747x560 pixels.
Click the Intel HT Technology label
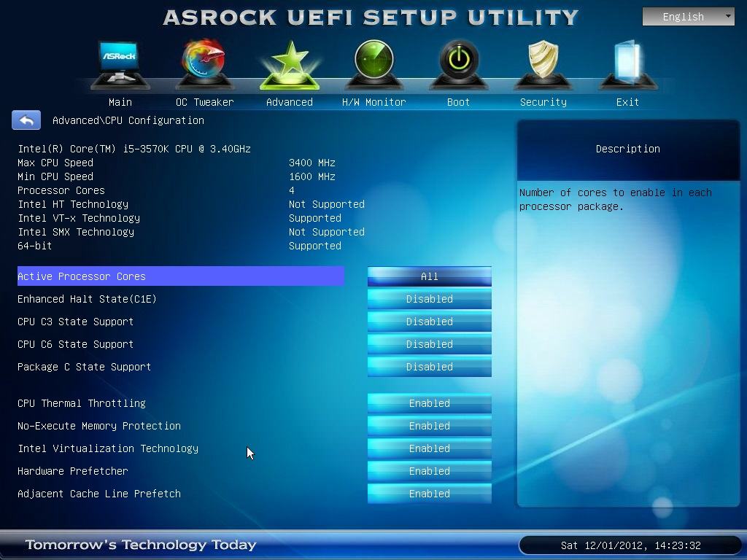click(73, 204)
